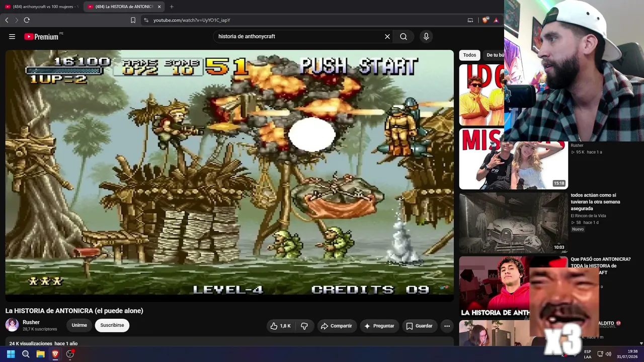
Task: Open Rusher channel avatar
Action: pos(12,325)
